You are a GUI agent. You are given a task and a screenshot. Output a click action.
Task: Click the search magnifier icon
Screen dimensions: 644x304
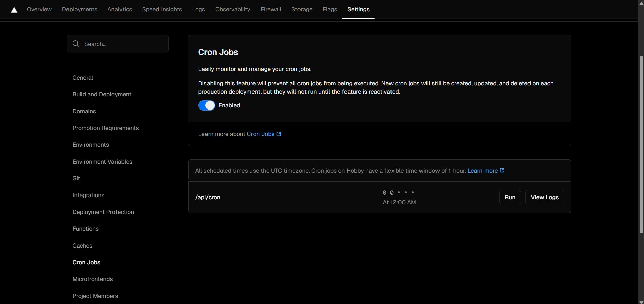point(76,44)
